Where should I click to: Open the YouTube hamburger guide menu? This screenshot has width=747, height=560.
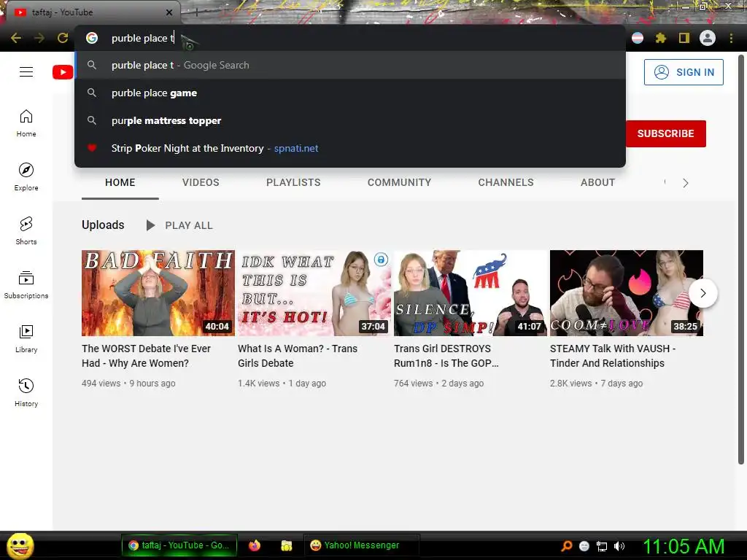point(26,72)
